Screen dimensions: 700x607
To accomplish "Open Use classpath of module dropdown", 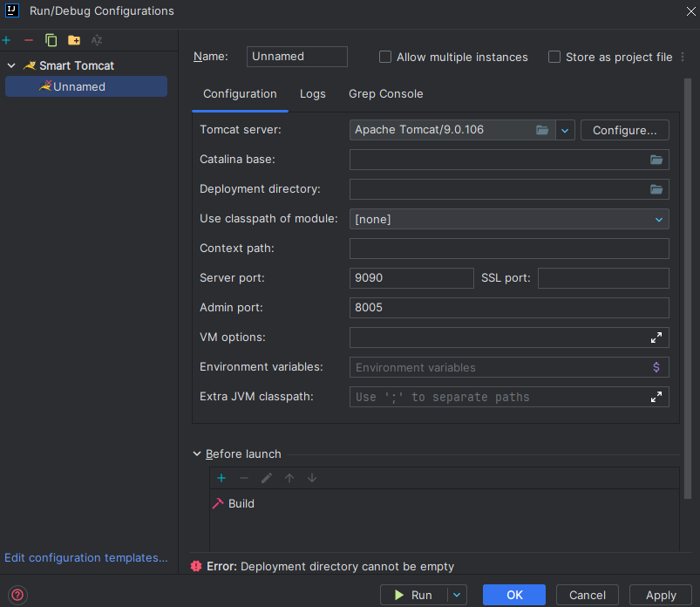I will pyautogui.click(x=659, y=219).
